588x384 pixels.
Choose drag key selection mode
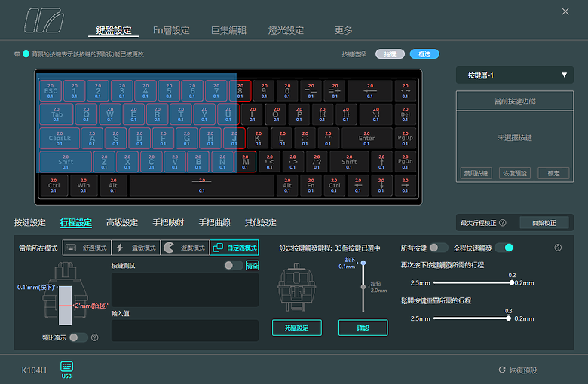pyautogui.click(x=390, y=54)
